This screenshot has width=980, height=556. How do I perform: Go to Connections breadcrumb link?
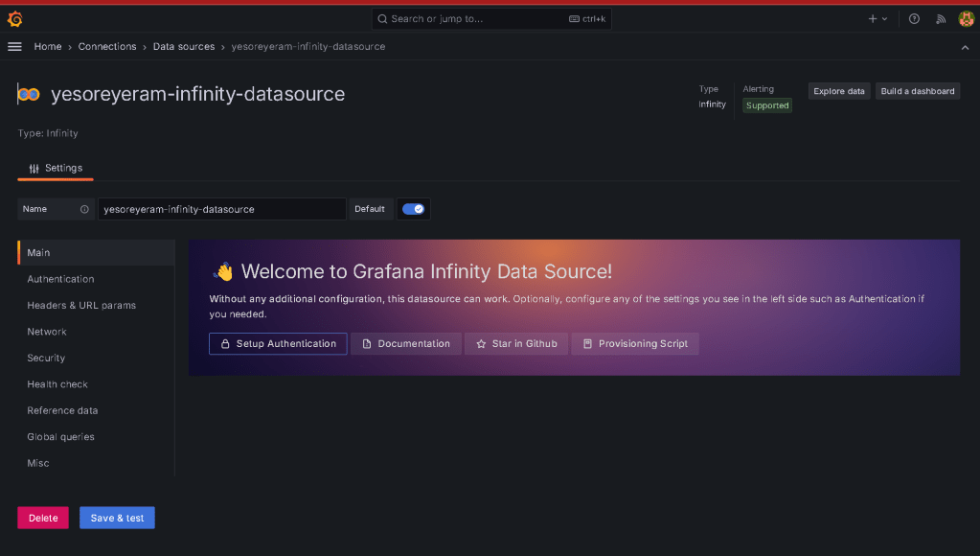pyautogui.click(x=107, y=47)
